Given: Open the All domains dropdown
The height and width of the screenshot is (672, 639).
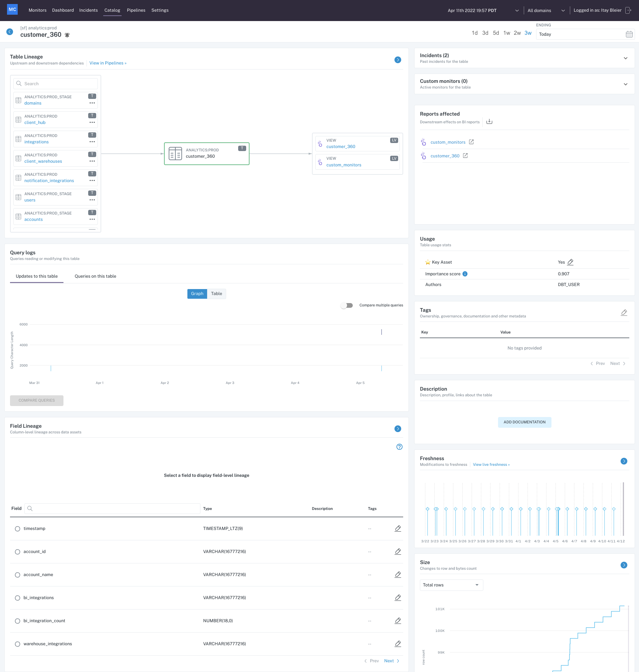Looking at the screenshot, I should point(546,11).
